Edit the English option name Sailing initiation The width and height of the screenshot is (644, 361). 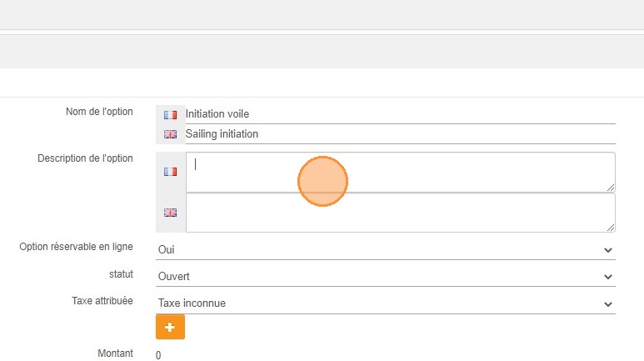tap(401, 134)
